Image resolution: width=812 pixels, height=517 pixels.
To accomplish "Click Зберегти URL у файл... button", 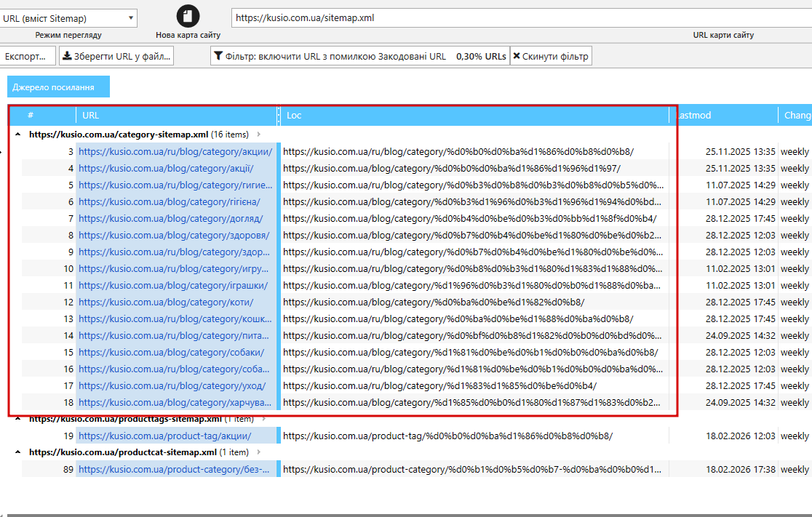I will [x=116, y=57].
